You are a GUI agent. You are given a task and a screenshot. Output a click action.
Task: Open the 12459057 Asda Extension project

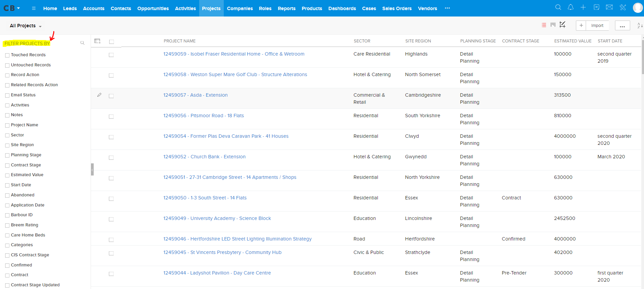pos(195,95)
